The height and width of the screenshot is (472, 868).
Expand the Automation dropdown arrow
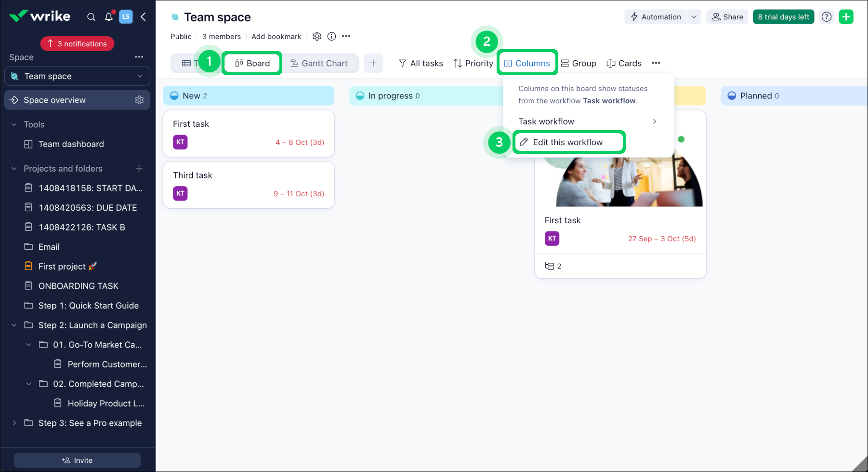coord(694,16)
